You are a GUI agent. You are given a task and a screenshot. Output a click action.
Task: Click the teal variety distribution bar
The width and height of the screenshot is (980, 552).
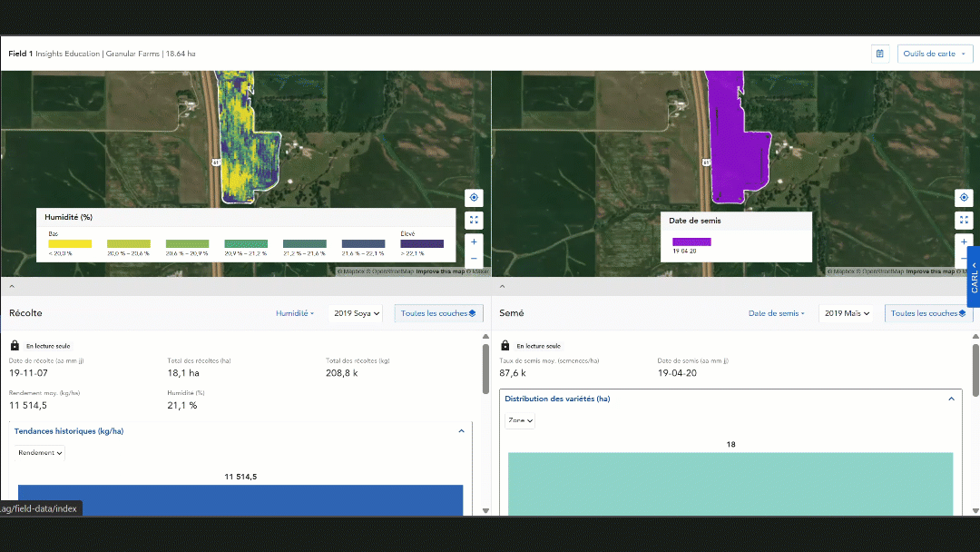click(x=730, y=484)
